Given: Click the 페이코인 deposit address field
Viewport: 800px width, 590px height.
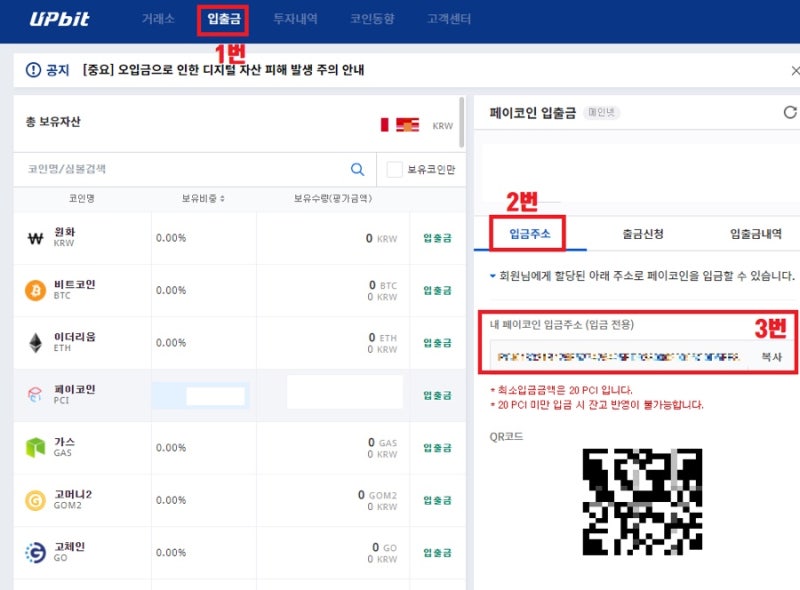Looking at the screenshot, I should coord(619,357).
